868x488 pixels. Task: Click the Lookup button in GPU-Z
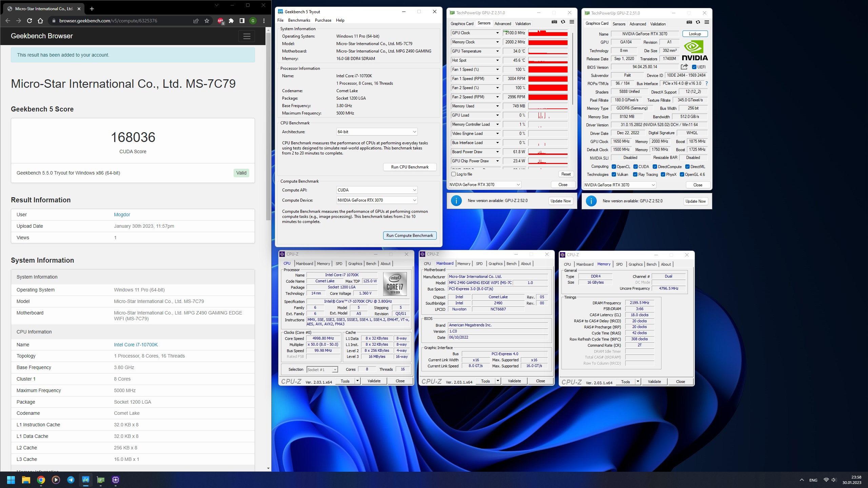pos(695,34)
